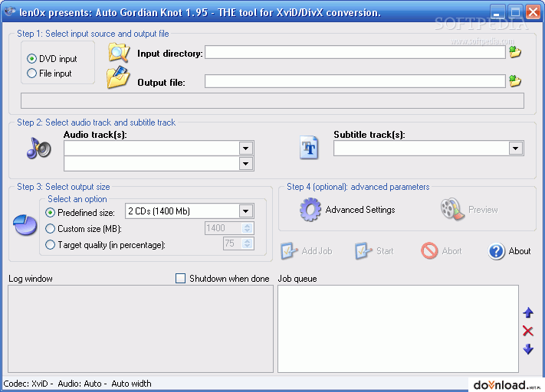Screen dimensions: 545x392
Task: Click inside the Log window area
Action: pyautogui.click(x=141, y=328)
